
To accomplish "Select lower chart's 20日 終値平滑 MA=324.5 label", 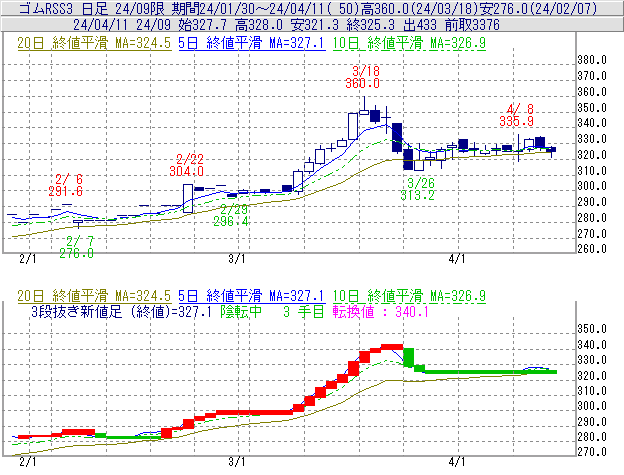I will (x=94, y=296).
